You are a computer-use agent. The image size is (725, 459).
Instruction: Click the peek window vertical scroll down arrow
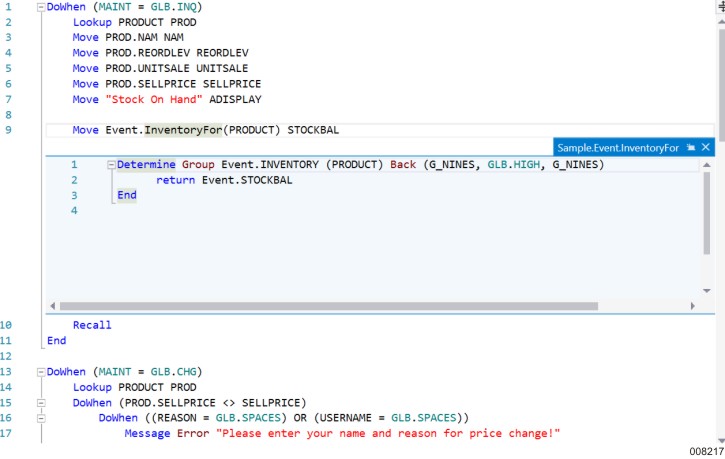coord(707,291)
